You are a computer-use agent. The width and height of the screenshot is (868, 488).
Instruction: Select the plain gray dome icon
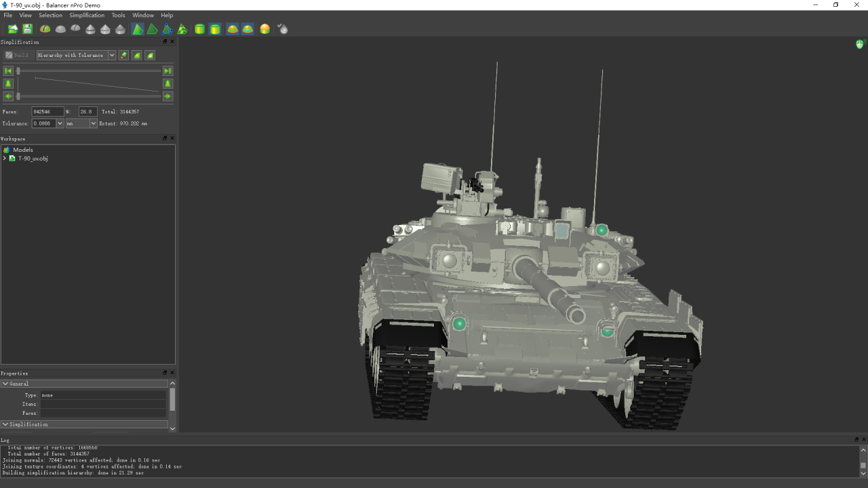point(60,28)
